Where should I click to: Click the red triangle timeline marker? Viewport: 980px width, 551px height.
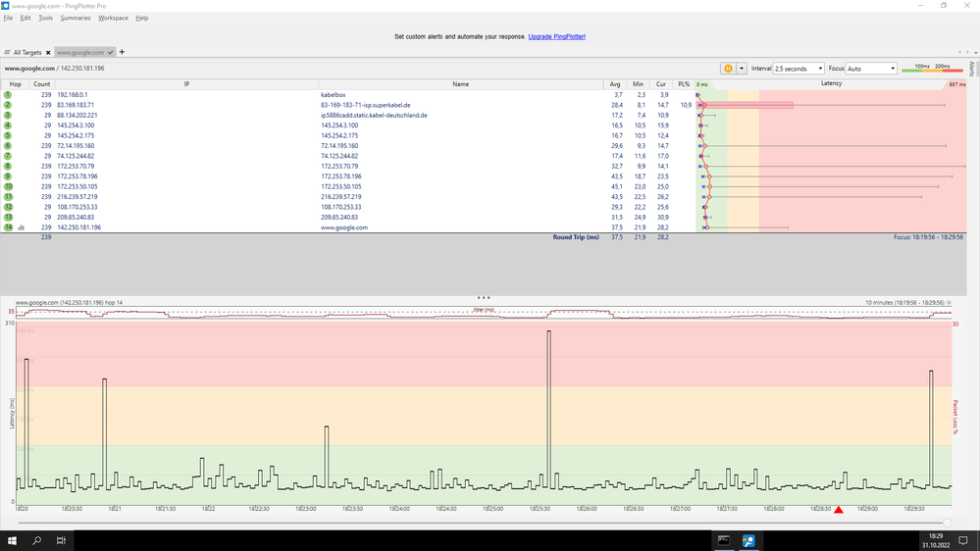click(x=839, y=510)
